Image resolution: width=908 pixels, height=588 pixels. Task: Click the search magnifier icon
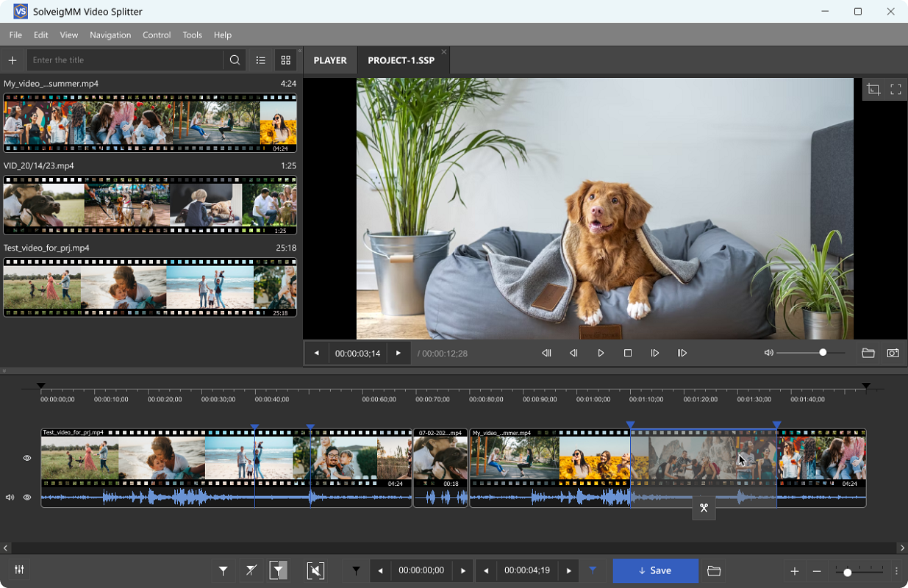[235, 60]
